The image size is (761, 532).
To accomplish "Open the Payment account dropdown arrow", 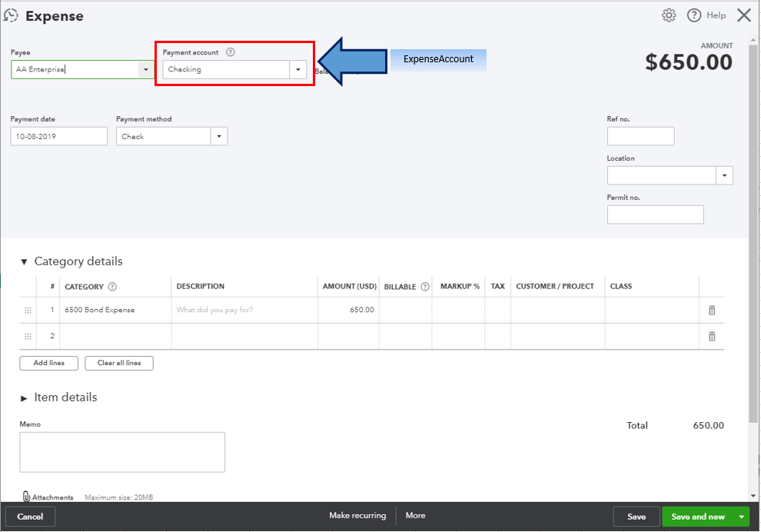I will pos(298,69).
